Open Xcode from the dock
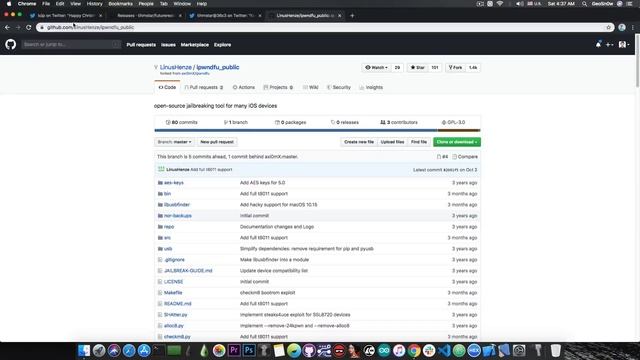Viewport: 640px width, 360px height. [489, 351]
